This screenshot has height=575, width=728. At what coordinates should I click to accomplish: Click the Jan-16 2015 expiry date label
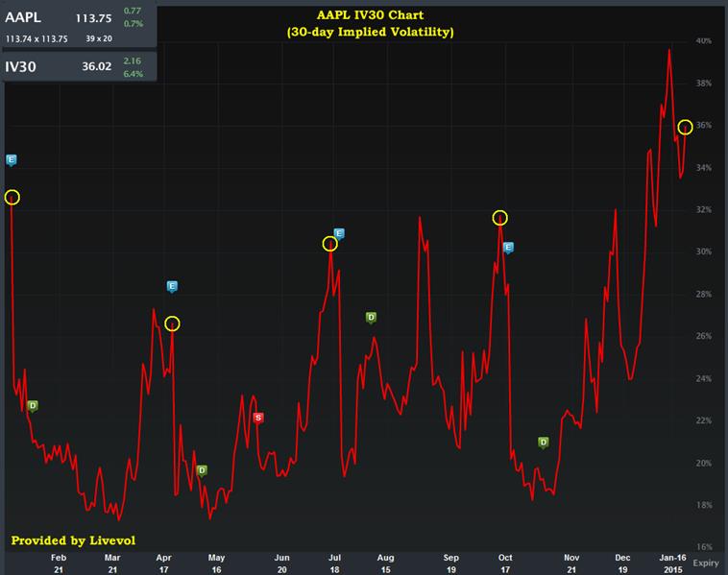[672, 563]
